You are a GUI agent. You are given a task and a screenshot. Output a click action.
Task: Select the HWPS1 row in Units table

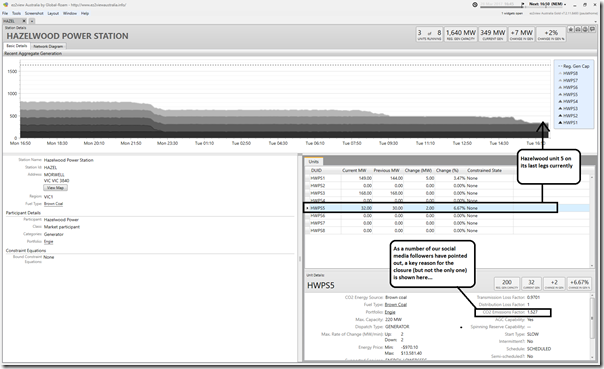point(447,178)
